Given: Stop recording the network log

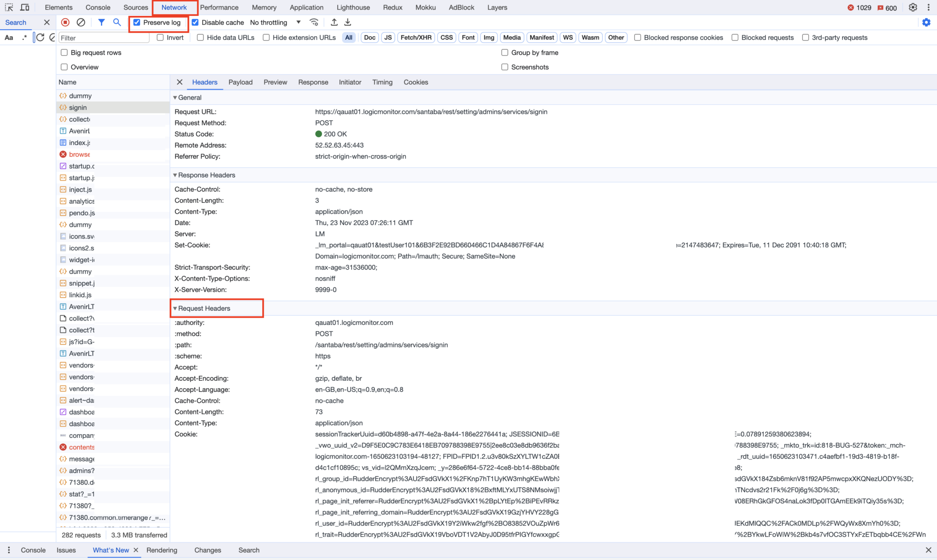Looking at the screenshot, I should click(65, 22).
